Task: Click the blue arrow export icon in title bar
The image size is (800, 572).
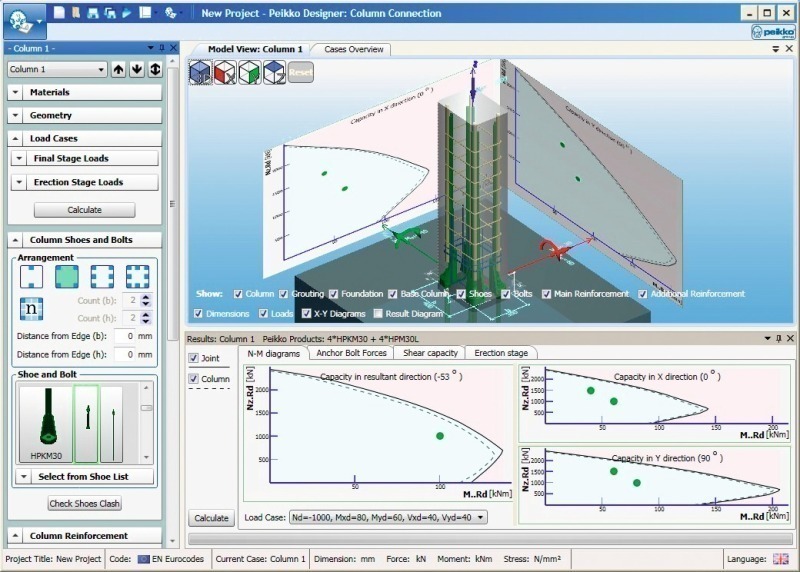Action: [x=127, y=13]
